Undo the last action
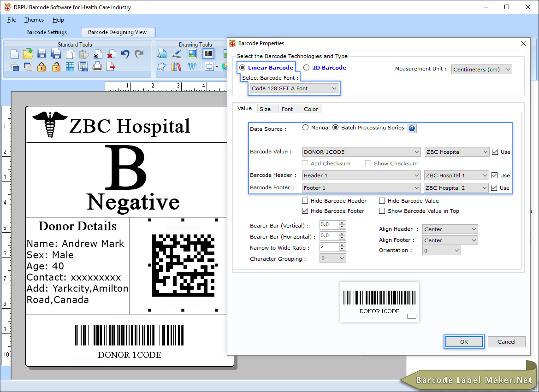This screenshot has height=392, width=539. pos(125,54)
